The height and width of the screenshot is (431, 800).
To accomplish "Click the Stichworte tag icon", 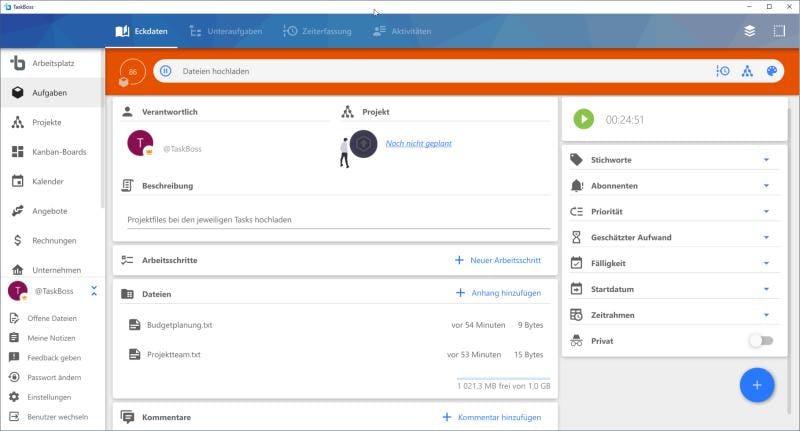I will click(577, 160).
